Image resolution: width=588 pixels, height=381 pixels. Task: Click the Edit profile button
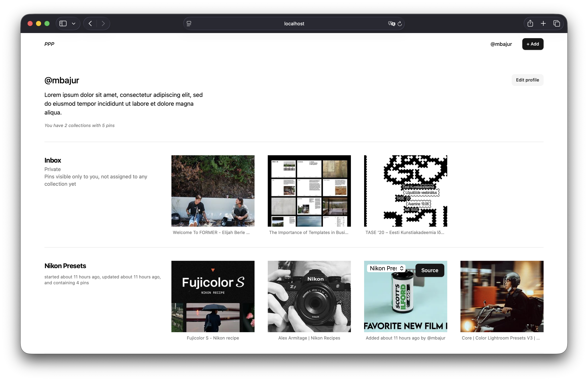(527, 80)
